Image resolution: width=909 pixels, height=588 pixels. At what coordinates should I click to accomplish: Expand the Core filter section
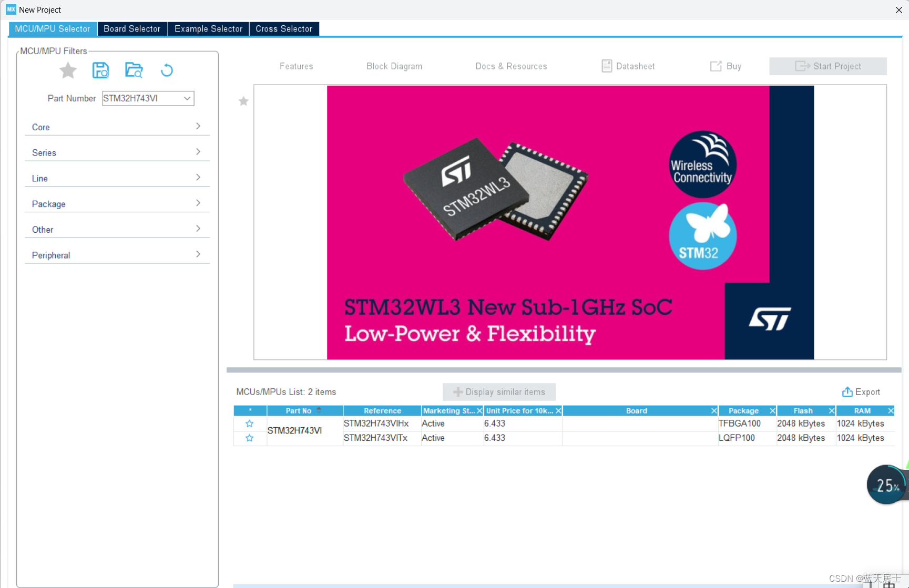point(117,127)
